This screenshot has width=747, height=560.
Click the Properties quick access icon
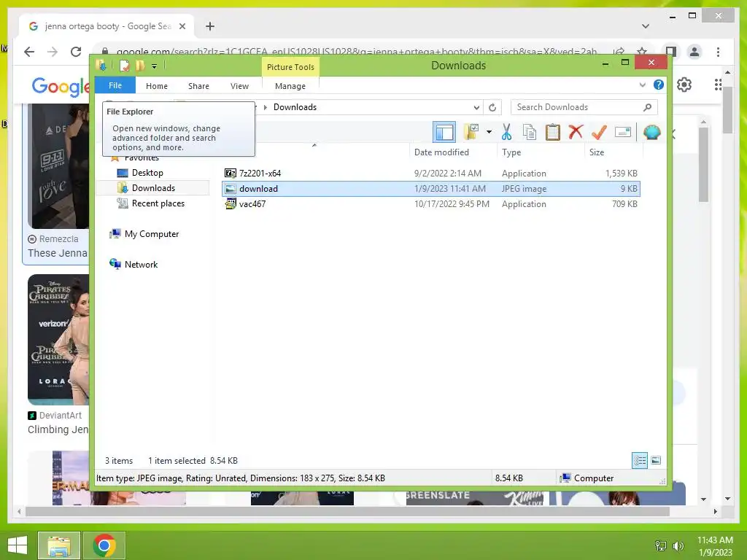(124, 66)
